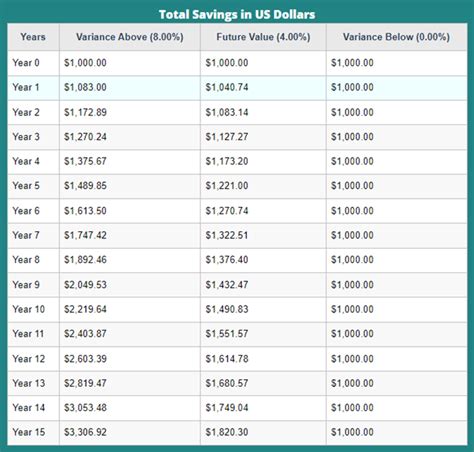Select the 'Year 12' row label
Screen dimensions: 474x452
29,359
